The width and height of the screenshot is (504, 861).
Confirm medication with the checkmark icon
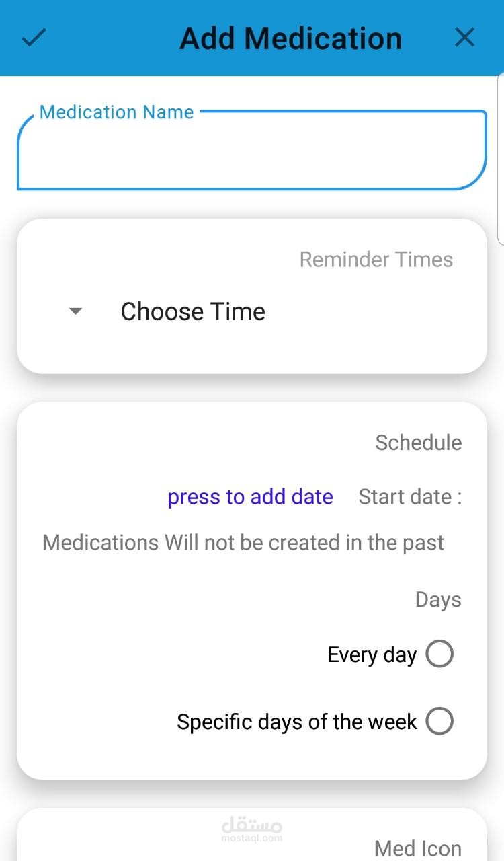tap(34, 38)
